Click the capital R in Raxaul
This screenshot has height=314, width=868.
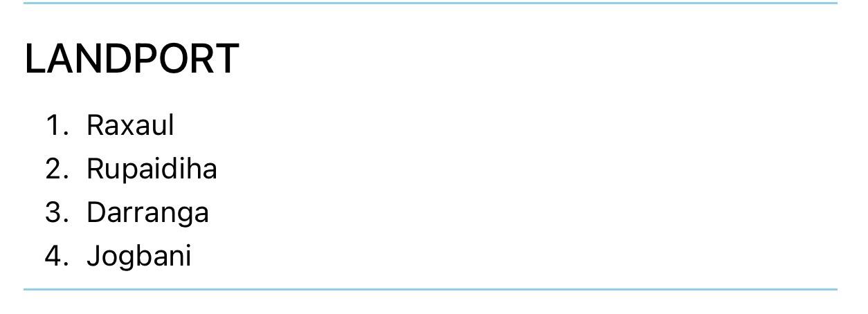[96, 125]
